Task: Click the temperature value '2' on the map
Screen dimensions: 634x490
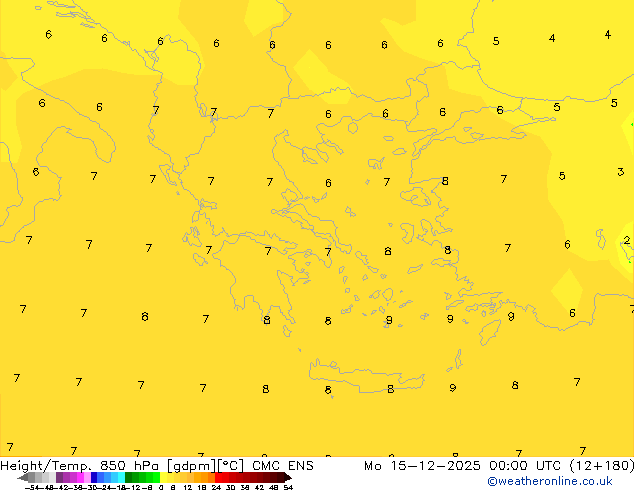Action: [627, 240]
